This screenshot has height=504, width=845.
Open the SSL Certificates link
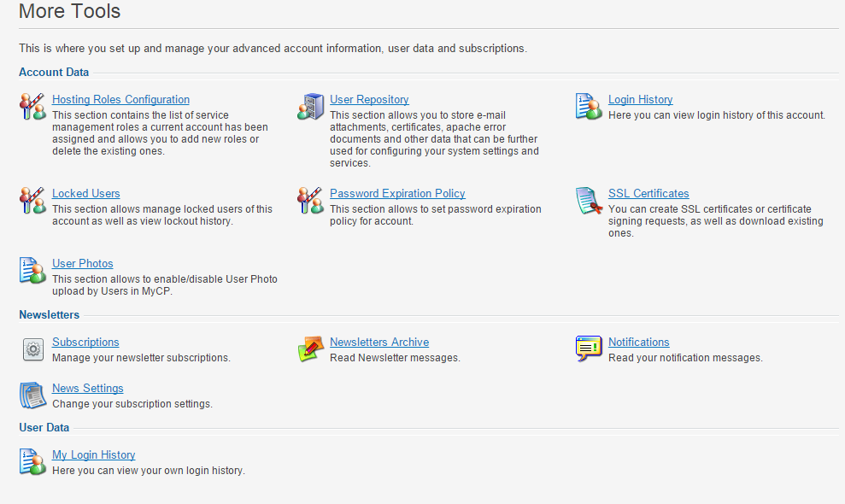click(648, 194)
